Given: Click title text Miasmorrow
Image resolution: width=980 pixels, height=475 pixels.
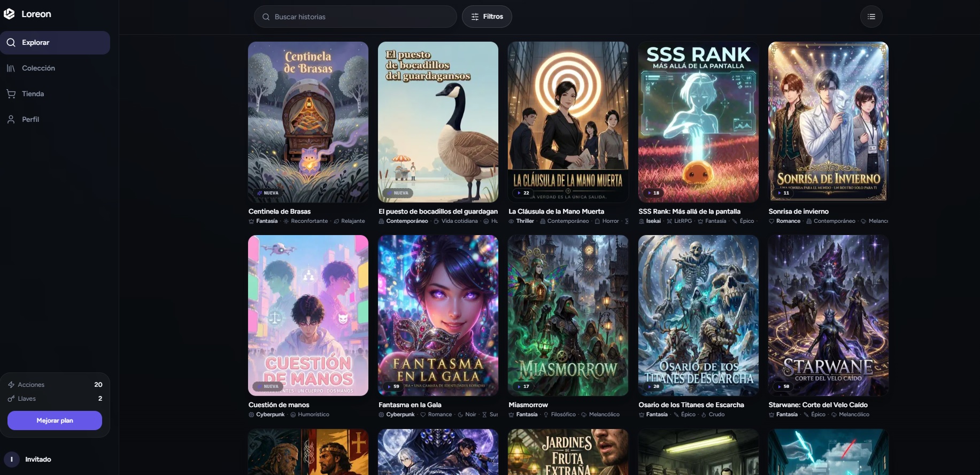Looking at the screenshot, I should pos(528,405).
